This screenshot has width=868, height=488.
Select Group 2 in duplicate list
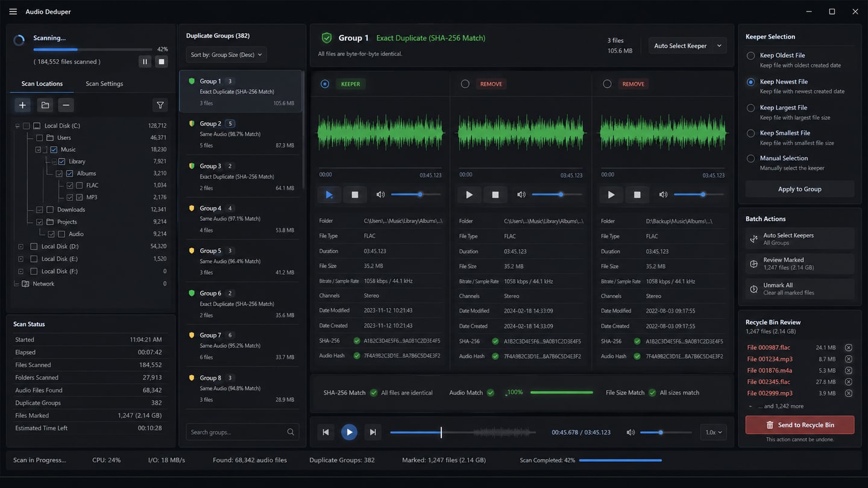(241, 134)
